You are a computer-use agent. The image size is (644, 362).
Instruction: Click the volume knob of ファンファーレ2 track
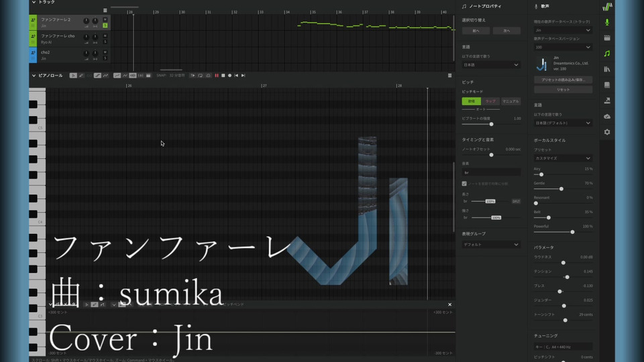(87, 21)
